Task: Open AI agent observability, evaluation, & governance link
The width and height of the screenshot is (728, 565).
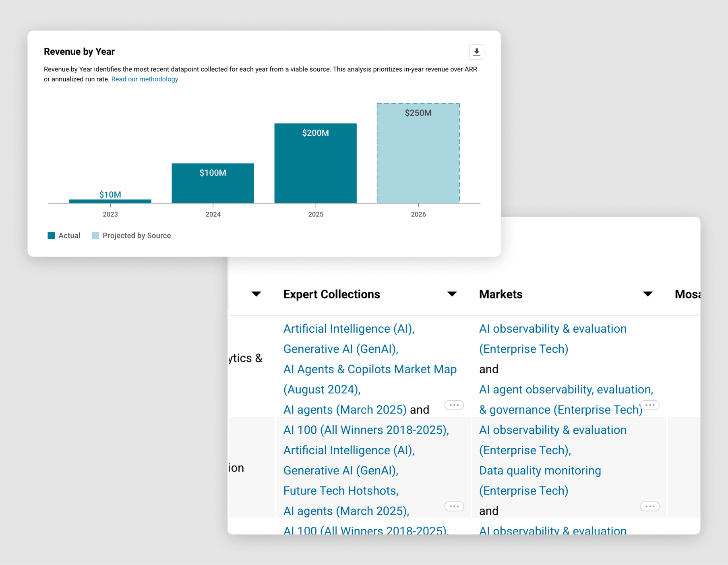Action: [x=566, y=399]
